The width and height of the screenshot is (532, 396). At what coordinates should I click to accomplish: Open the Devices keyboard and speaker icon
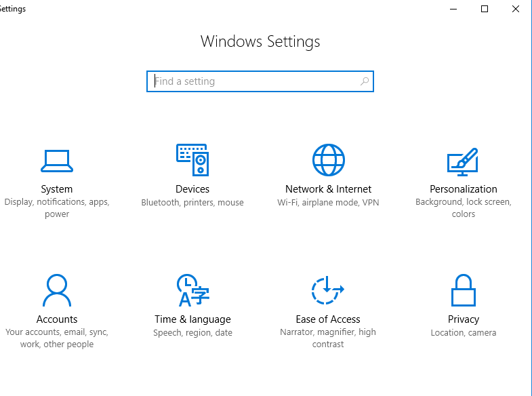[x=192, y=160]
